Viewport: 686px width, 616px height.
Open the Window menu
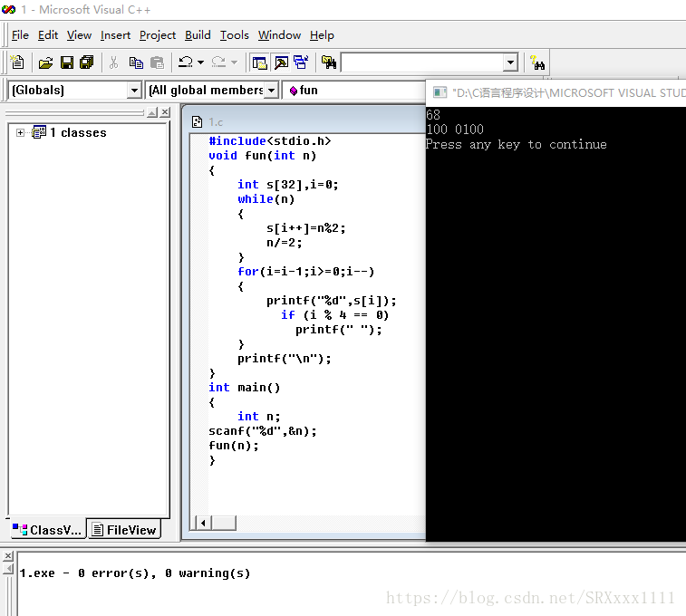[x=279, y=35]
